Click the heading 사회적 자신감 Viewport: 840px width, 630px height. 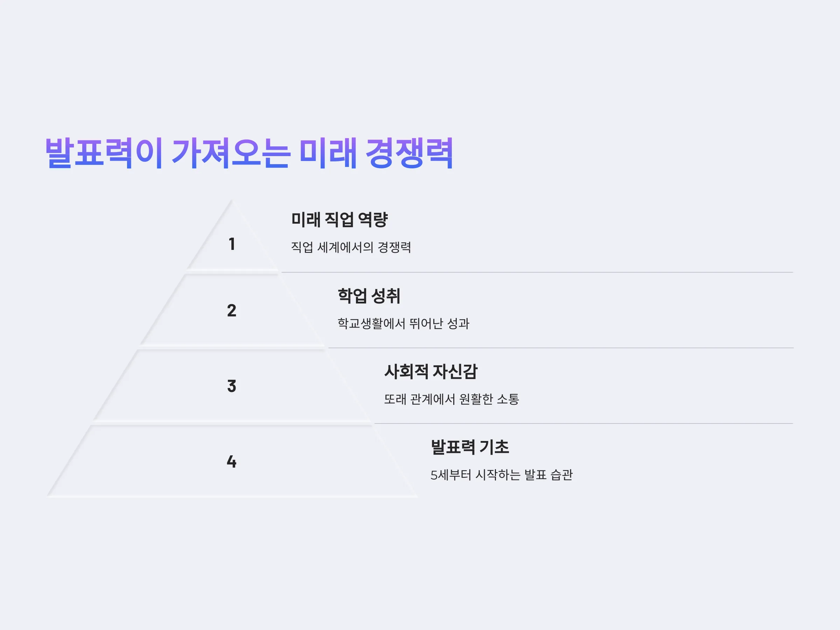point(431,371)
